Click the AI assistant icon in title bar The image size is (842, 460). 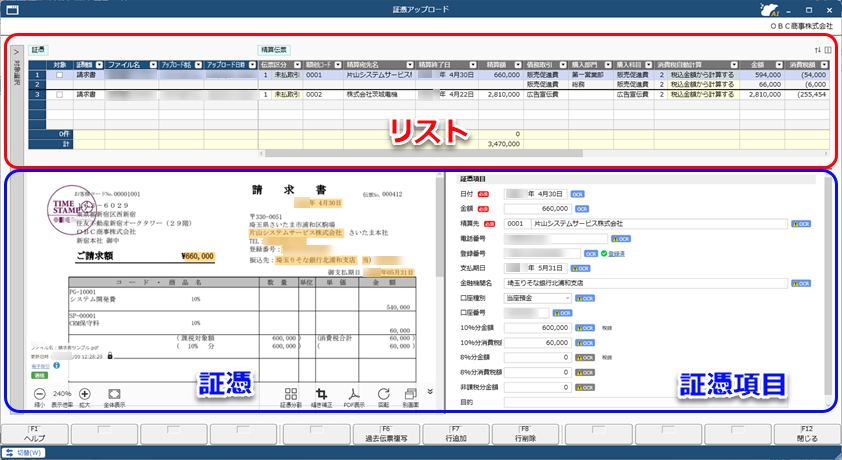coord(770,10)
